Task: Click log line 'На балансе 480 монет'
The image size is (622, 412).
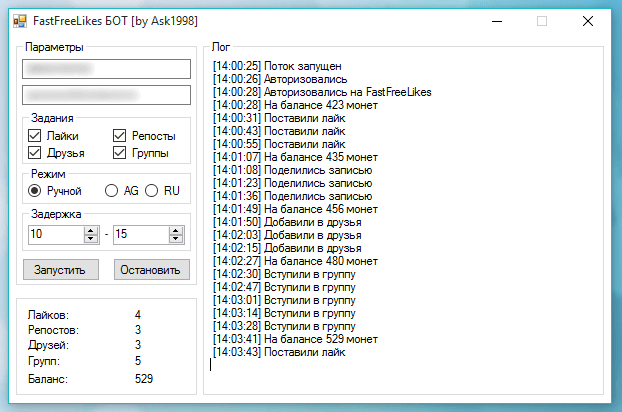Action: click(x=295, y=261)
